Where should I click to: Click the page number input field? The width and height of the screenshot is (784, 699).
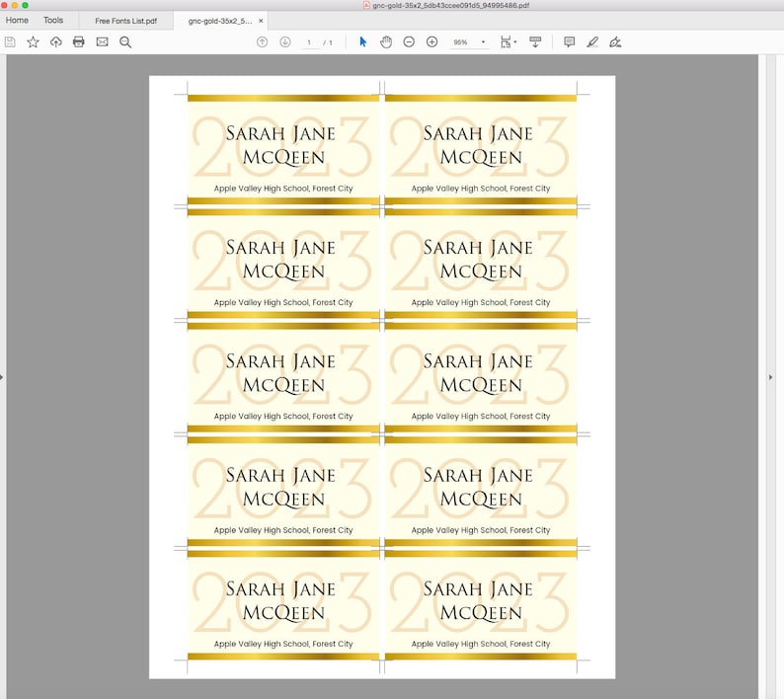pyautogui.click(x=310, y=42)
